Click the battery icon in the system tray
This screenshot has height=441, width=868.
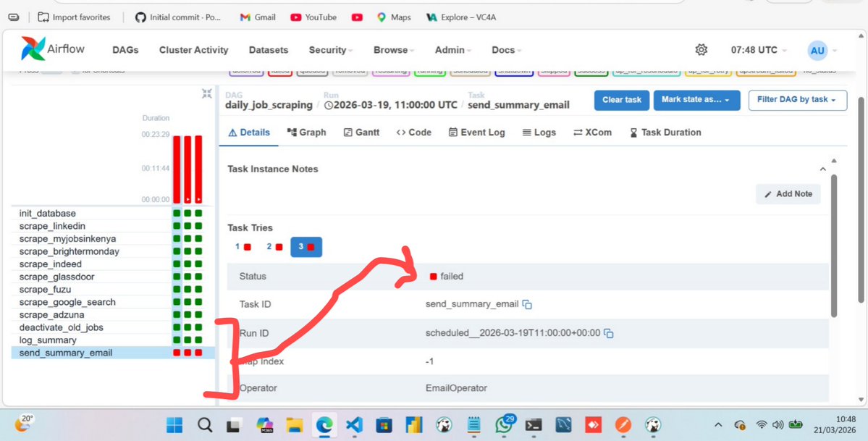coord(796,425)
